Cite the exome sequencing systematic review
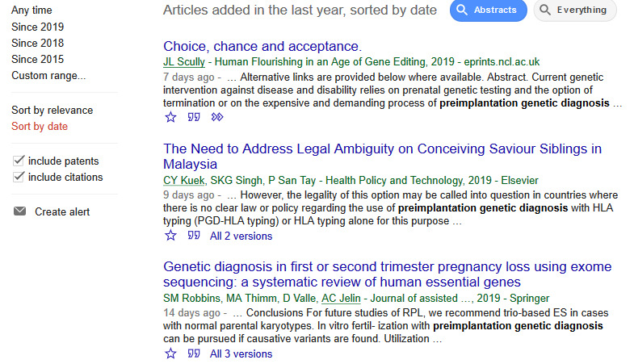This screenshot has height=364, width=634. 194,354
